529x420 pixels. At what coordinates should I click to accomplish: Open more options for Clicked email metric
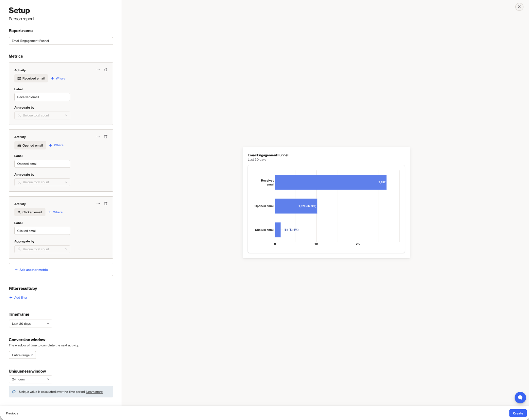coord(98,203)
